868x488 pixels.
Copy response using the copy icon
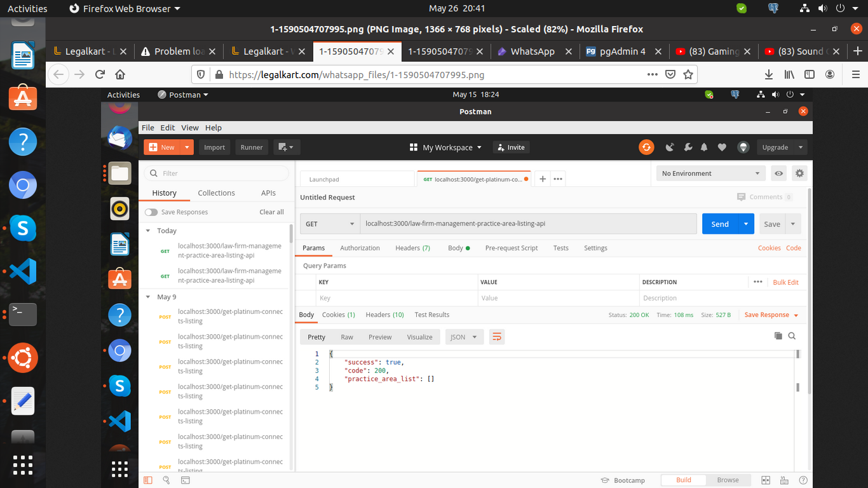click(x=778, y=336)
